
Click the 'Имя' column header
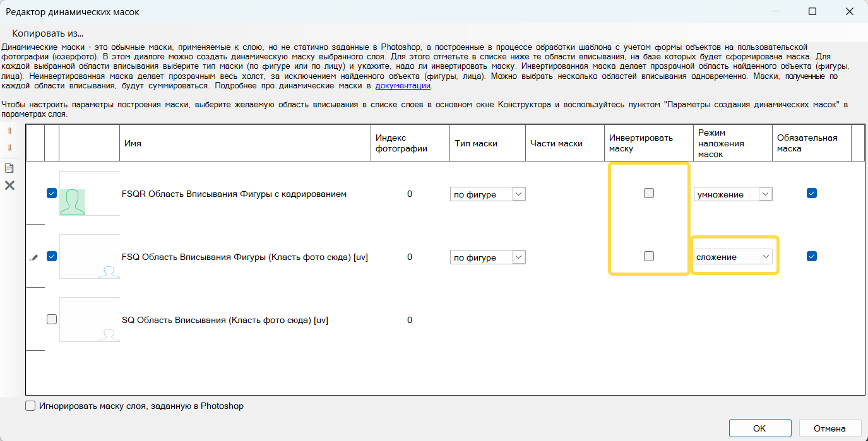tap(133, 143)
